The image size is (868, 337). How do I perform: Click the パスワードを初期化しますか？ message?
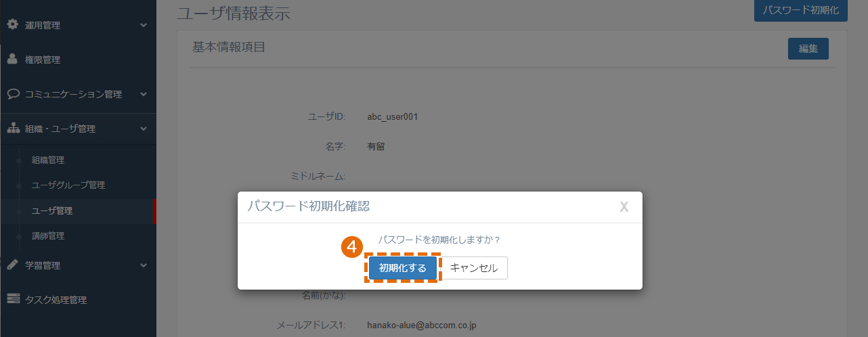pyautogui.click(x=439, y=240)
